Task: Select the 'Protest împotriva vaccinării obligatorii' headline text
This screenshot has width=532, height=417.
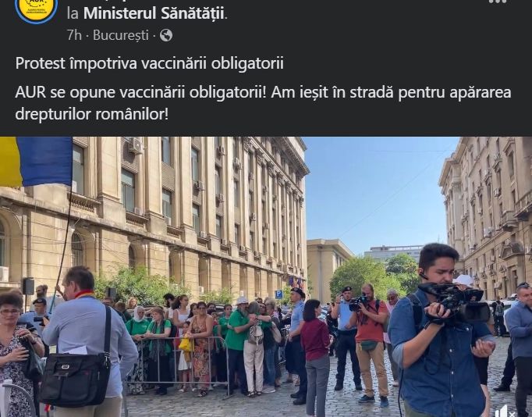Action: (149, 63)
